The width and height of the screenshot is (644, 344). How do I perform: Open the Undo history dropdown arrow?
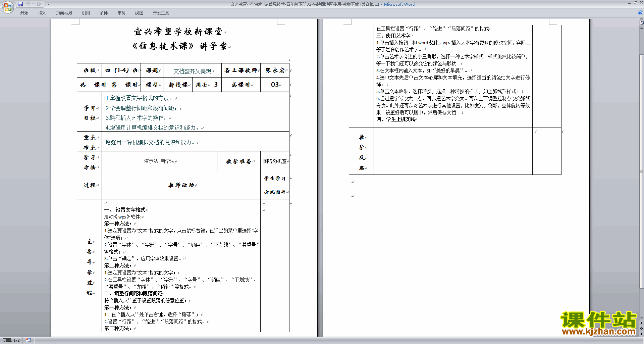click(33, 4)
